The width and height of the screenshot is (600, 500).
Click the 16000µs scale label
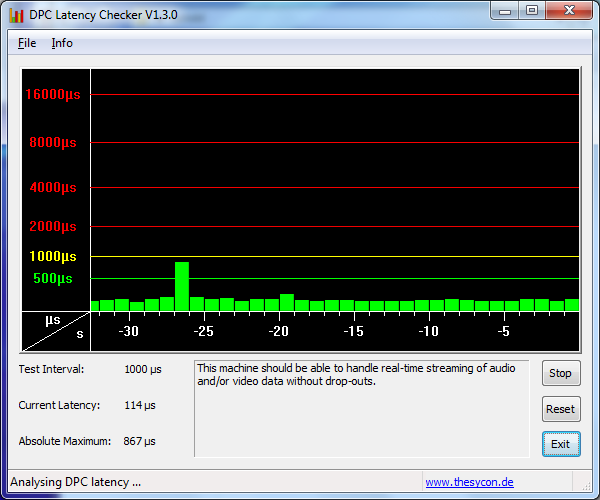(53, 94)
